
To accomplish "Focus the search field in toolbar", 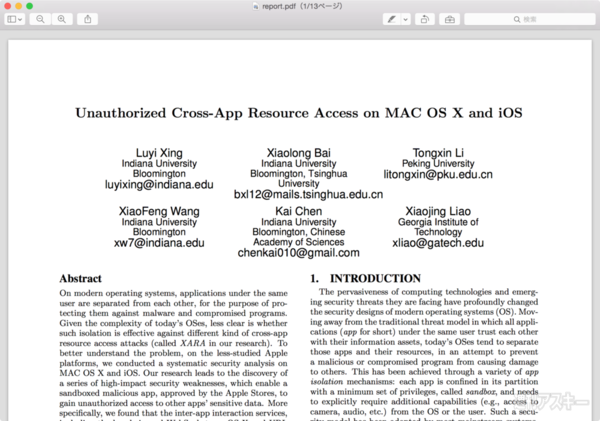I will coord(530,19).
